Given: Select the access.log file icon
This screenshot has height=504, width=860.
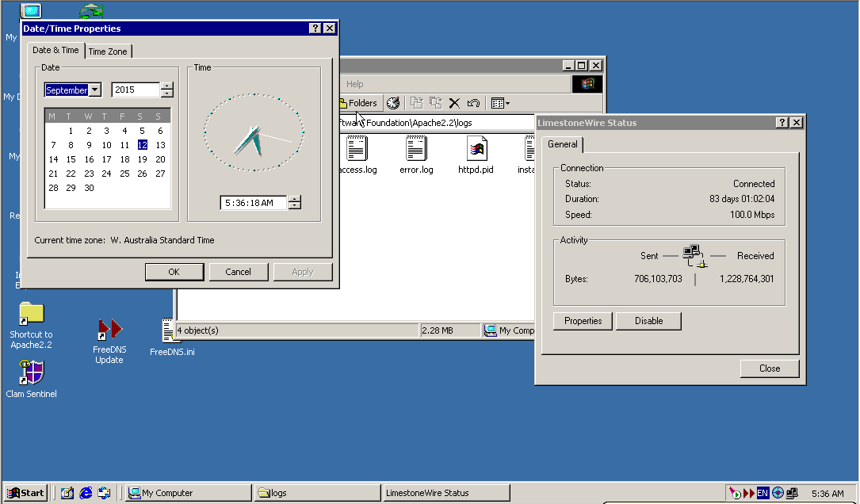Looking at the screenshot, I should [357, 155].
